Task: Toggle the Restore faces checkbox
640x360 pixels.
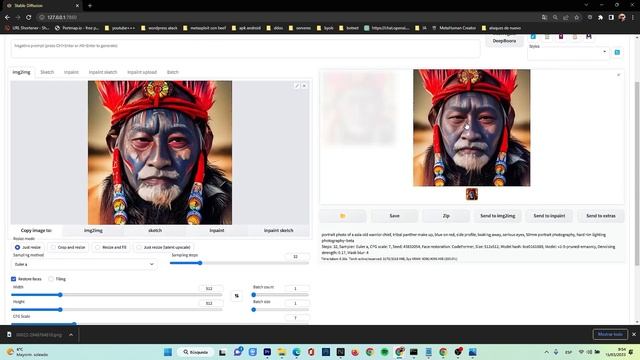Action: 13,279
